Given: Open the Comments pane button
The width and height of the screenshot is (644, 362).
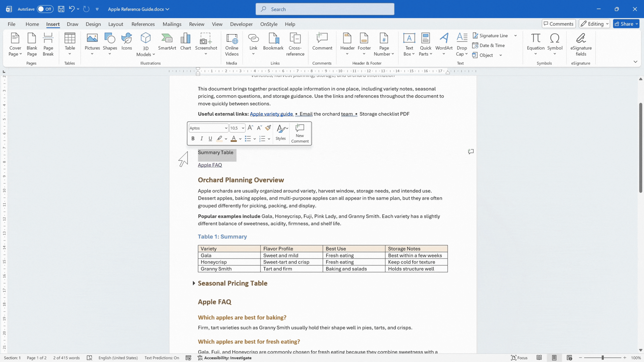Looking at the screenshot, I should [558, 24].
